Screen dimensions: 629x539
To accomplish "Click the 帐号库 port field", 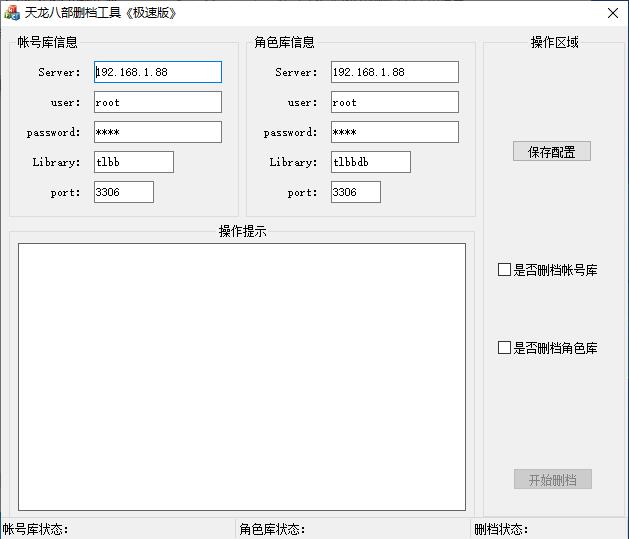I will tap(124, 192).
